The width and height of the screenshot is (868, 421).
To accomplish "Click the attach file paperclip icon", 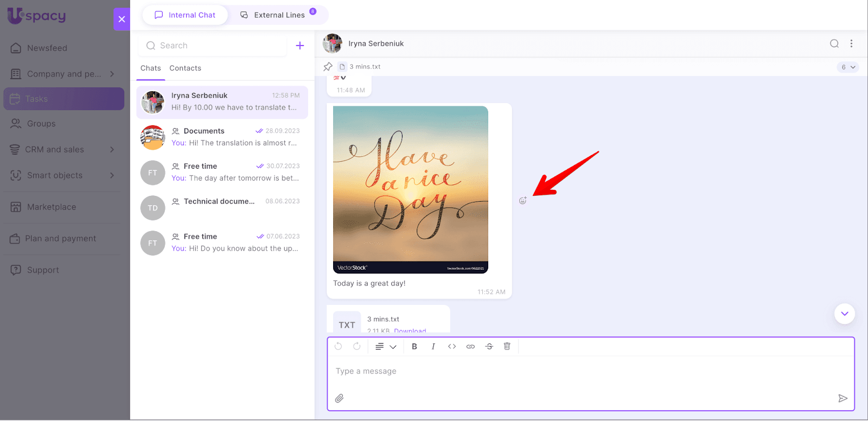I will (339, 398).
